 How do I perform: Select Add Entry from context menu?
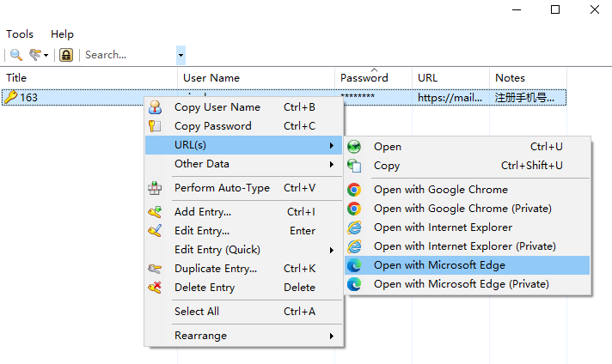(x=203, y=212)
